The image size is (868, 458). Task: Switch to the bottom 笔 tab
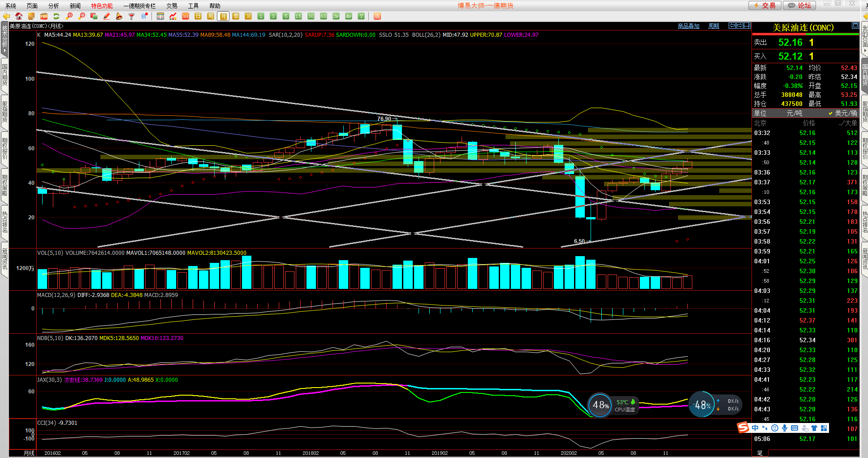coord(760,453)
